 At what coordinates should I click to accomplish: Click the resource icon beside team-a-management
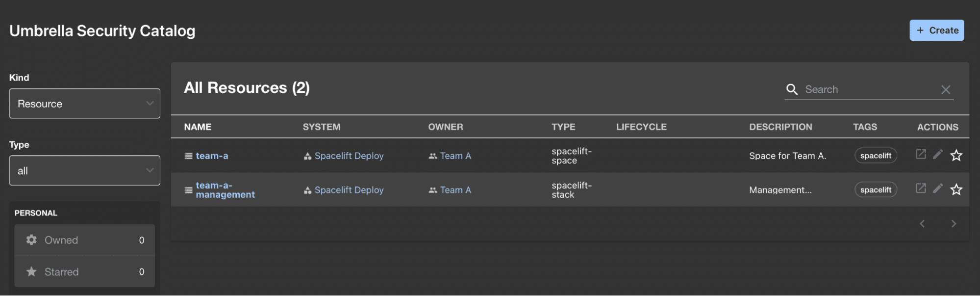(188, 190)
